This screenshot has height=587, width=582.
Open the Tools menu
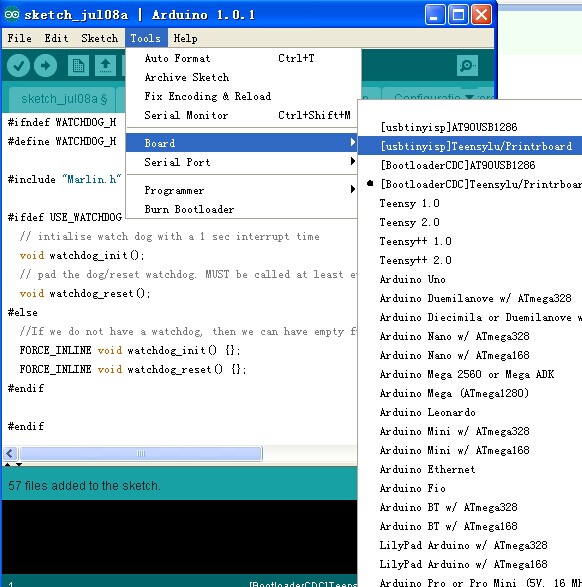146,38
